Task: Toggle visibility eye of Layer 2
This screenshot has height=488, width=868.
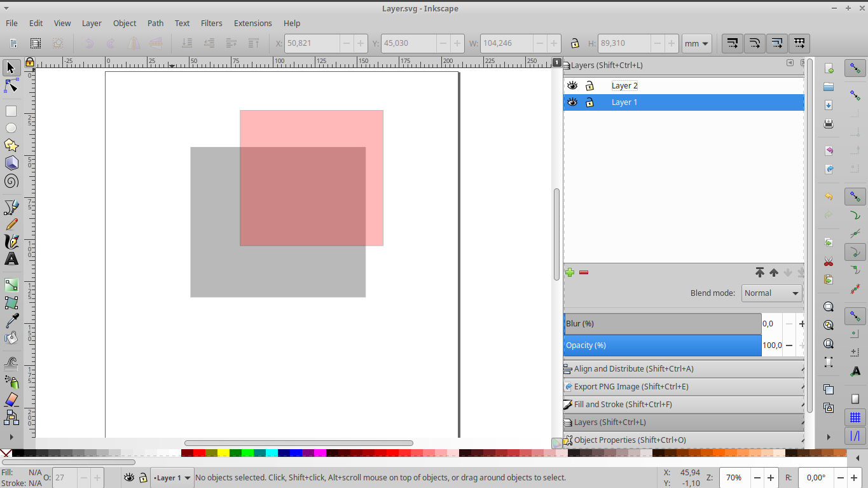Action: click(x=572, y=86)
